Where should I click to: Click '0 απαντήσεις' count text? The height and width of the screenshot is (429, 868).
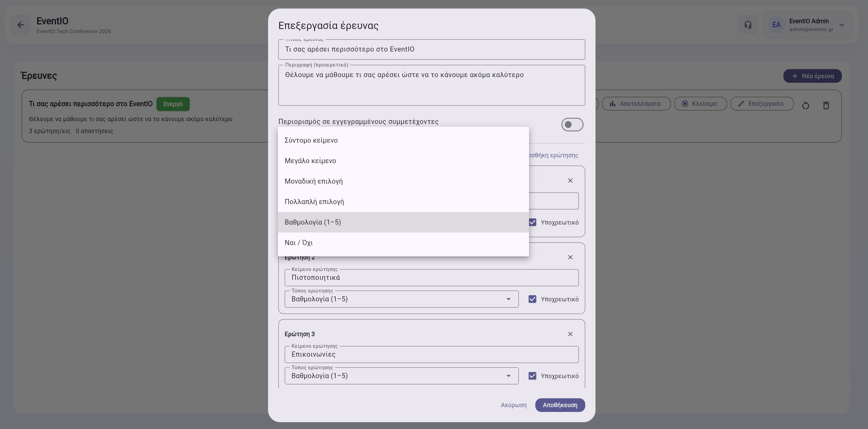(94, 131)
